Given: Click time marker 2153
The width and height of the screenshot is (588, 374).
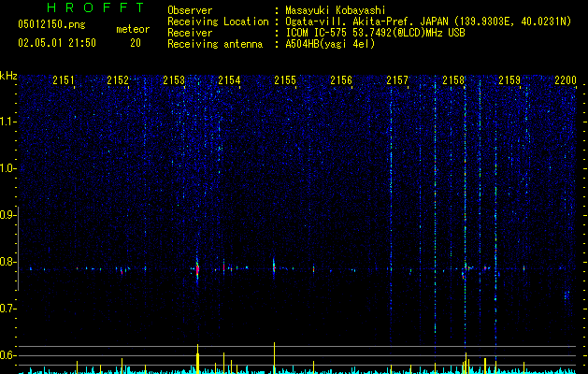Looking at the screenshot, I should point(174,80).
